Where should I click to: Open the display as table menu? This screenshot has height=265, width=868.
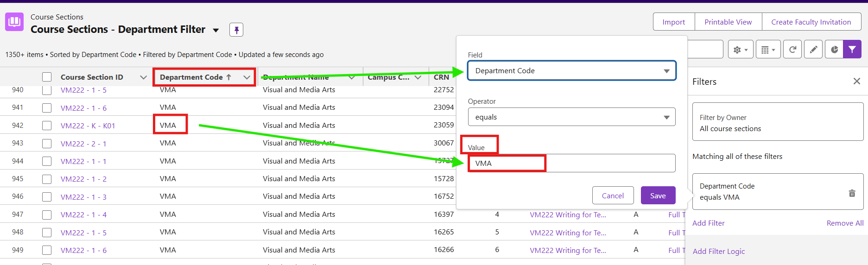tap(768, 50)
